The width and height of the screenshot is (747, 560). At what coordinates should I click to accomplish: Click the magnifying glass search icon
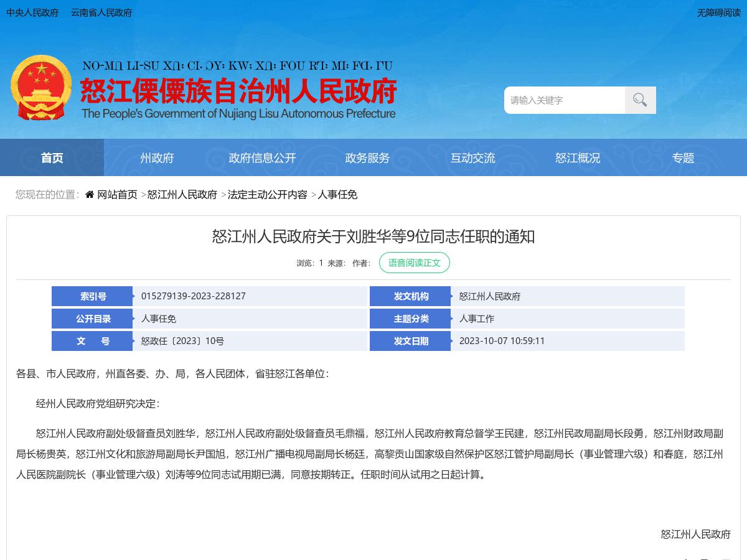[x=639, y=100]
